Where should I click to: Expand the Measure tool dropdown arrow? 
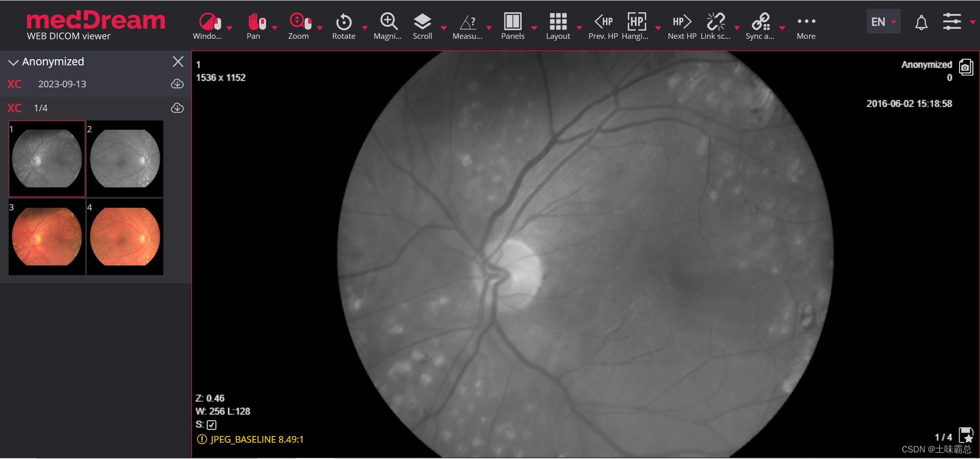pyautogui.click(x=489, y=28)
